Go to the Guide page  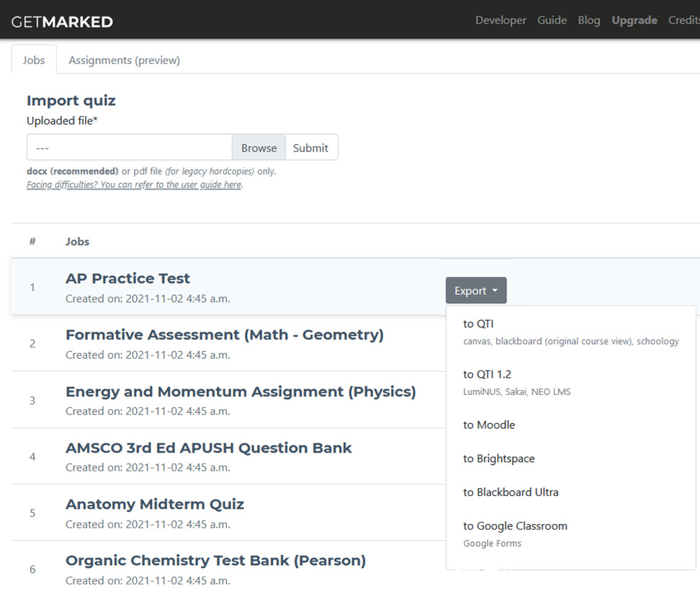[552, 20]
